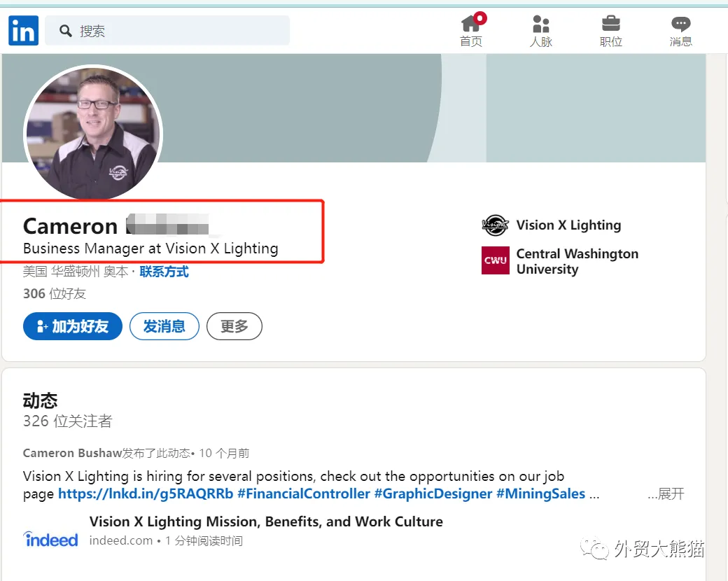Click the #GraphicDesigner hashtag

(x=433, y=493)
